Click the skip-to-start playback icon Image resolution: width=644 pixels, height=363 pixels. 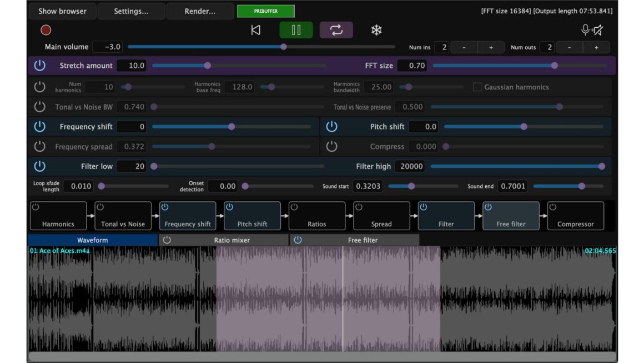[x=255, y=30]
